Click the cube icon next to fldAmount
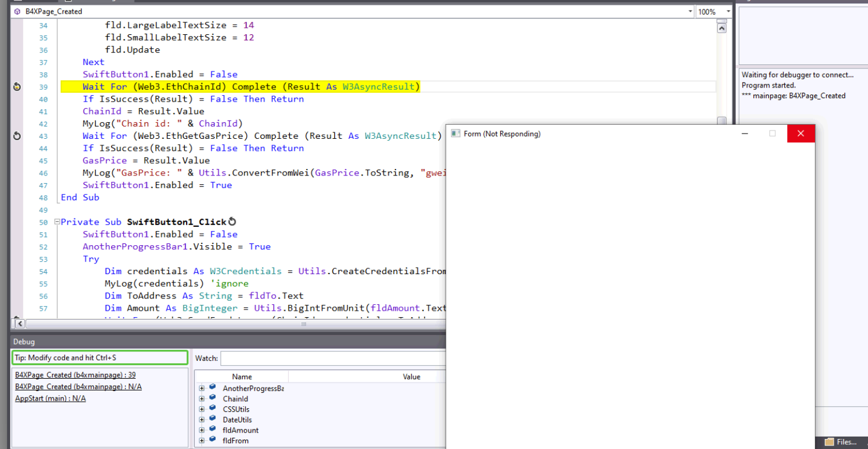 [213, 430]
